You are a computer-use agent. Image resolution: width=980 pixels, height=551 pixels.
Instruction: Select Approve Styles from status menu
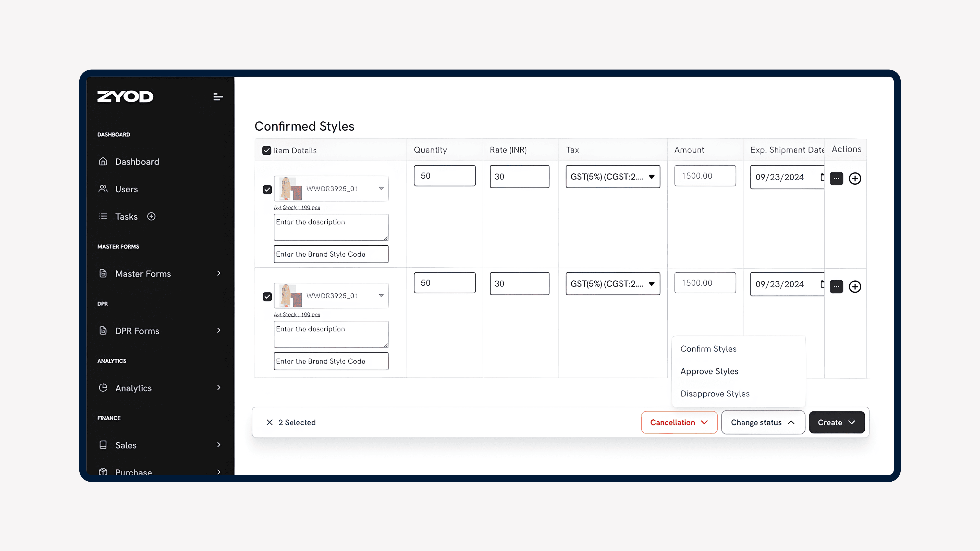click(x=709, y=371)
